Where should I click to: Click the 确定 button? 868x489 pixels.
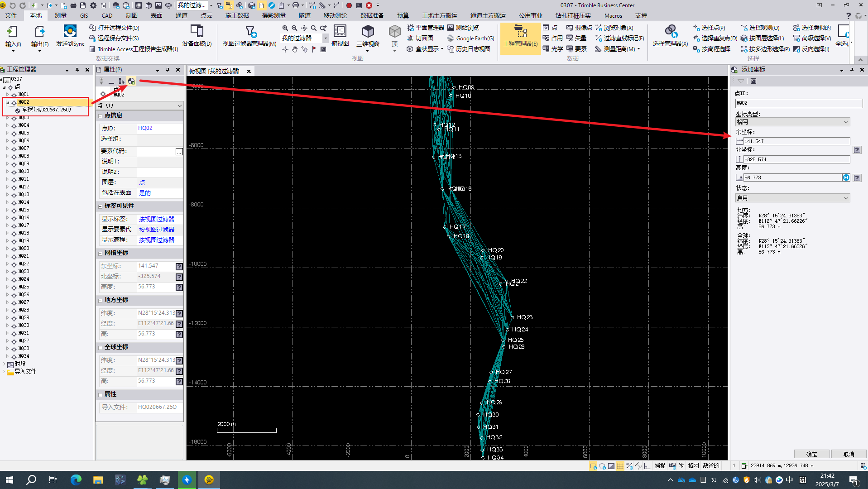(x=811, y=454)
